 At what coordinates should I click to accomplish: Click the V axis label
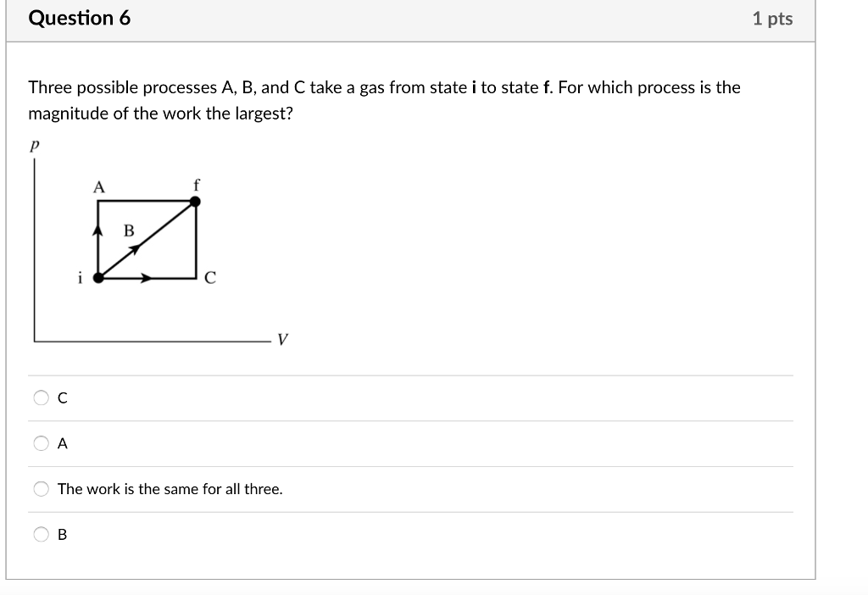281,338
